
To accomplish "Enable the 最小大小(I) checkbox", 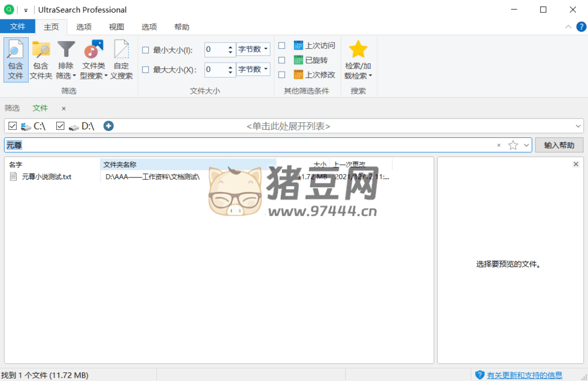I will (x=145, y=50).
